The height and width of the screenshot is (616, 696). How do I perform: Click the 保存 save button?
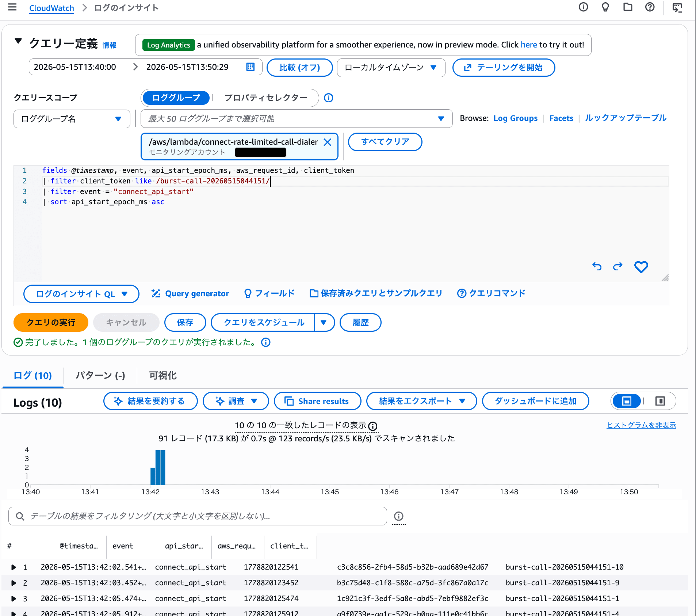coord(185,323)
